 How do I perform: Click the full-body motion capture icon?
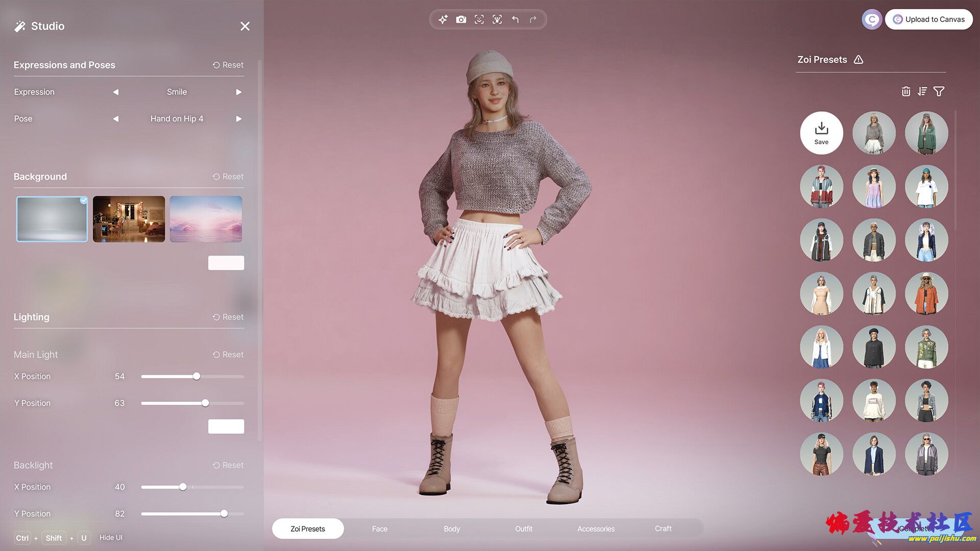tap(497, 19)
